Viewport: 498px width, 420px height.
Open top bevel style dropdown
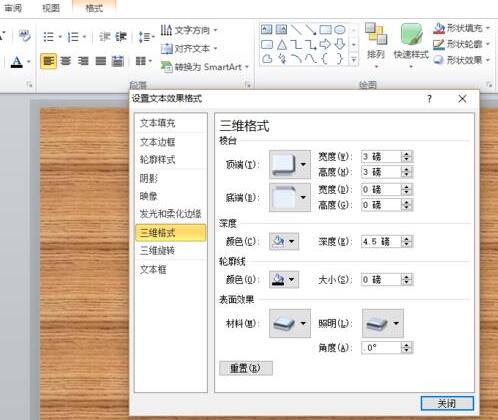click(290, 164)
